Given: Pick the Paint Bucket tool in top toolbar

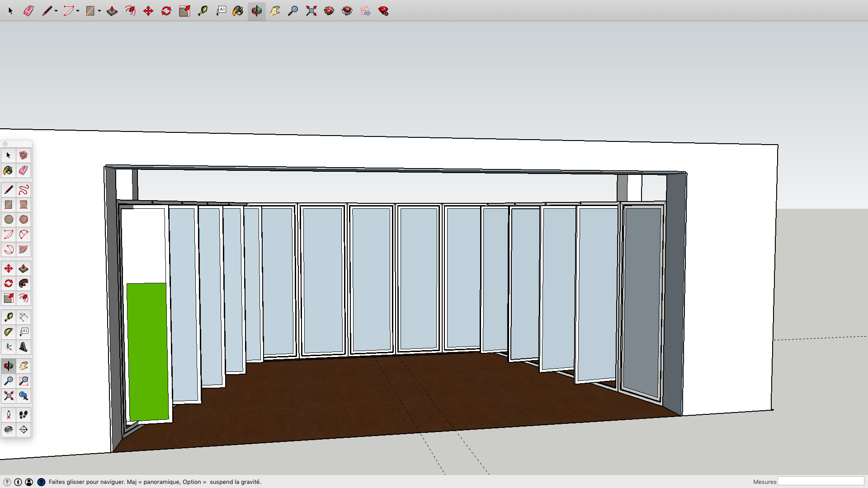Looking at the screenshot, I should 238,11.
